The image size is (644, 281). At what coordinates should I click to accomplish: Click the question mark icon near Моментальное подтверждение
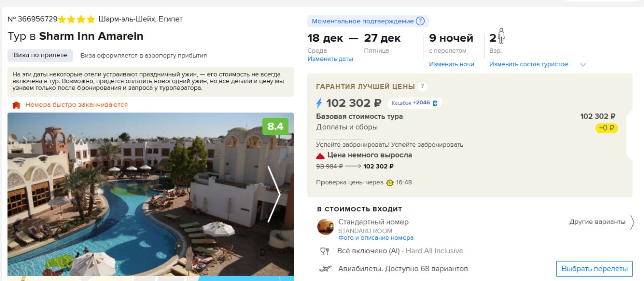(420, 21)
